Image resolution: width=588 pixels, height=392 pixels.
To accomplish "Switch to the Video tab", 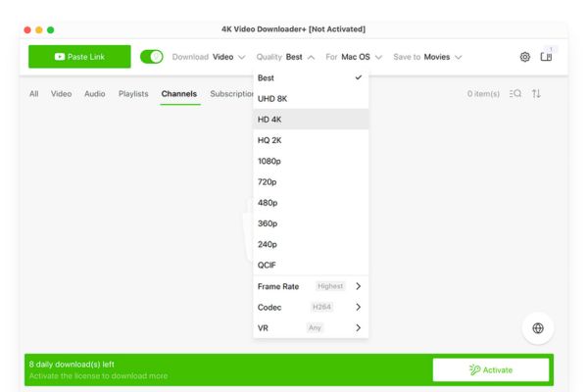I will click(61, 94).
